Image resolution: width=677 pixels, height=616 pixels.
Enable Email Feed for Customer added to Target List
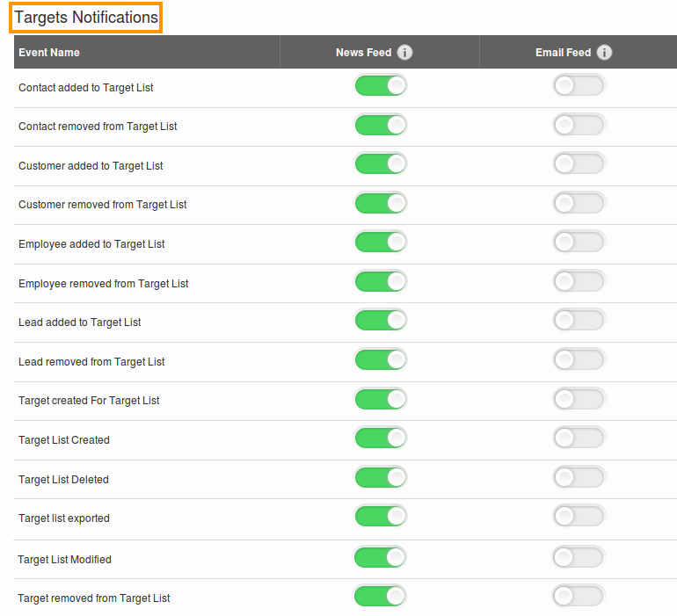tap(579, 164)
